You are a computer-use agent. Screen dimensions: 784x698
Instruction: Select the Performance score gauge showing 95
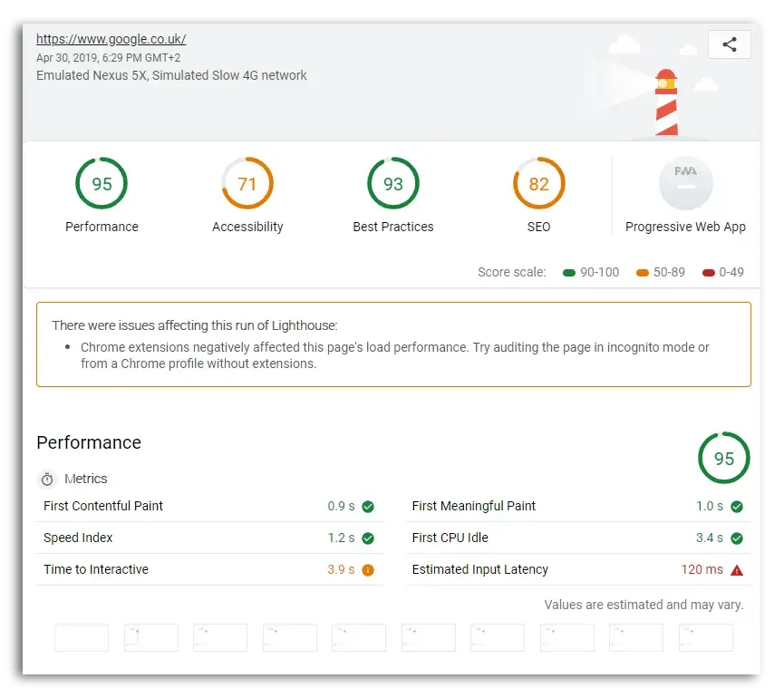102,183
